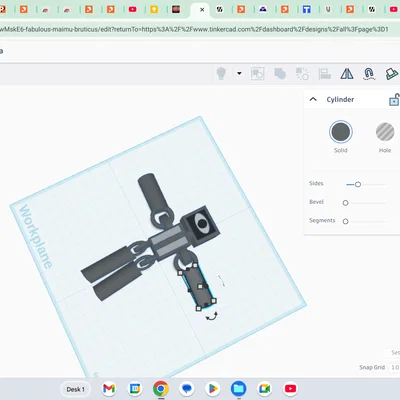Click the browser address bar URL
The width and height of the screenshot is (400, 400).
194,29
